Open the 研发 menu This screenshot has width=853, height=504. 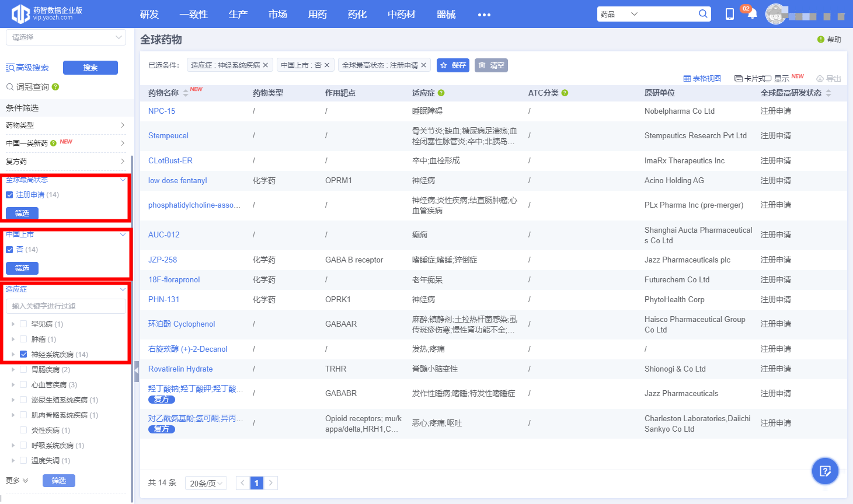tap(149, 14)
